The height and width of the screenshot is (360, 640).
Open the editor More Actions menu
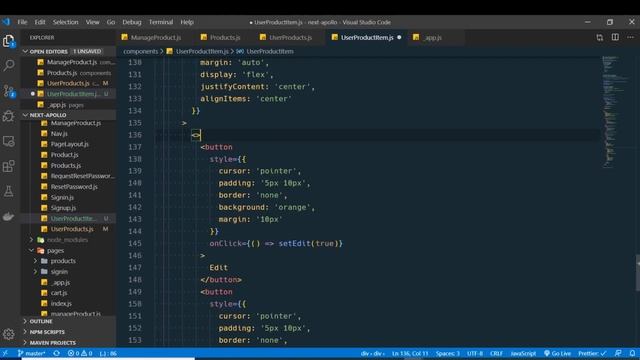(631, 37)
